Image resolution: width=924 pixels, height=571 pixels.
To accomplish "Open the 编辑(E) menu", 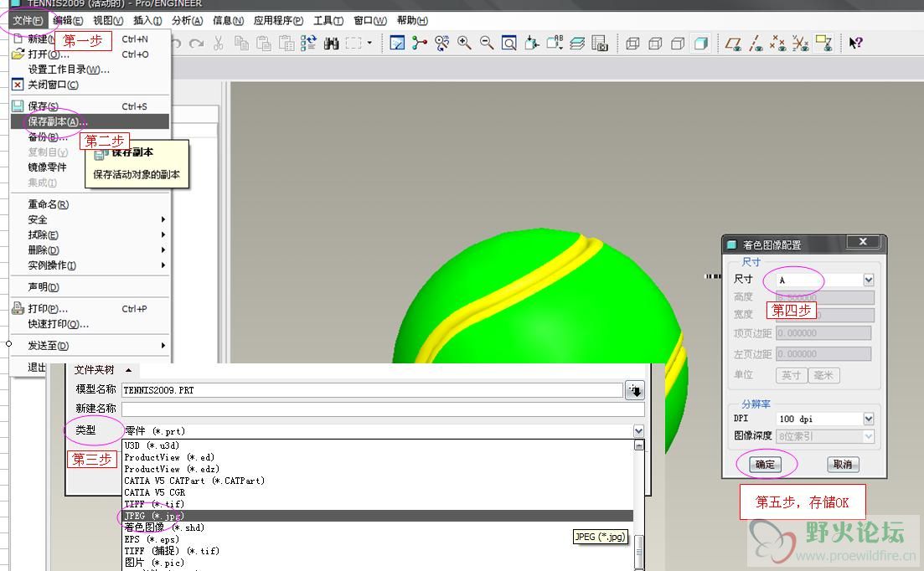I will [68, 21].
